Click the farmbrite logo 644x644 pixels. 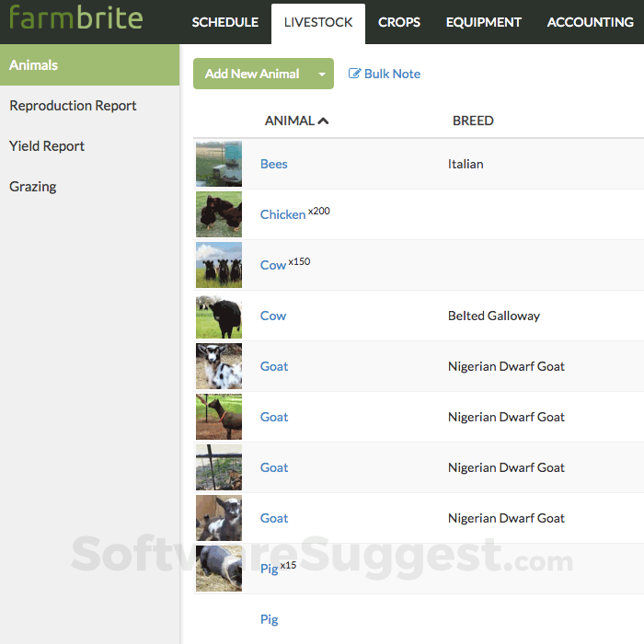[76, 18]
